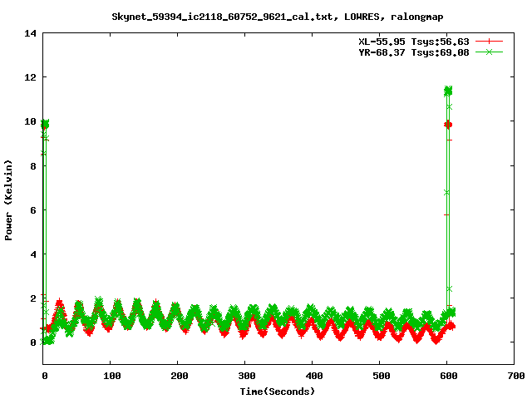Click the Time(Seconds) x-axis label
The width and height of the screenshot is (532, 399).
click(x=277, y=392)
